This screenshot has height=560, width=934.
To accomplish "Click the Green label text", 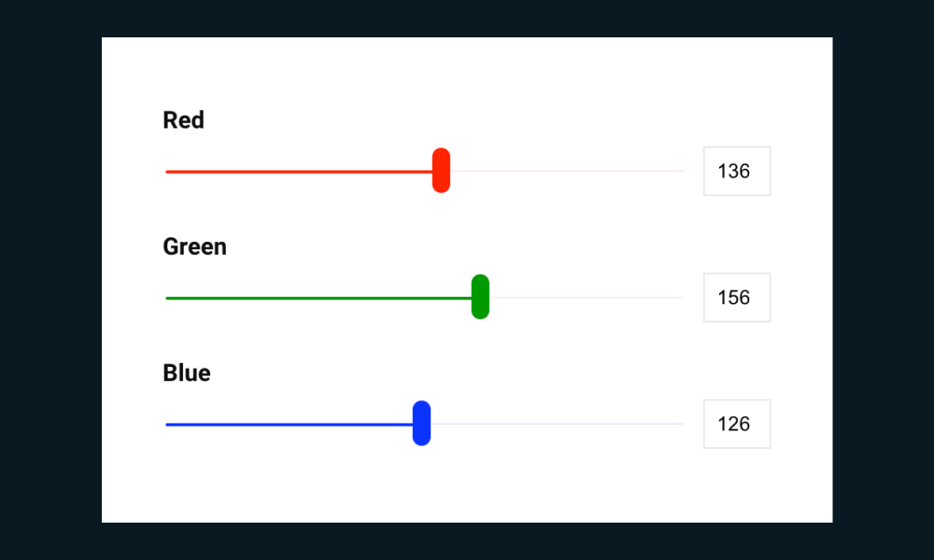I will pyautogui.click(x=194, y=246).
